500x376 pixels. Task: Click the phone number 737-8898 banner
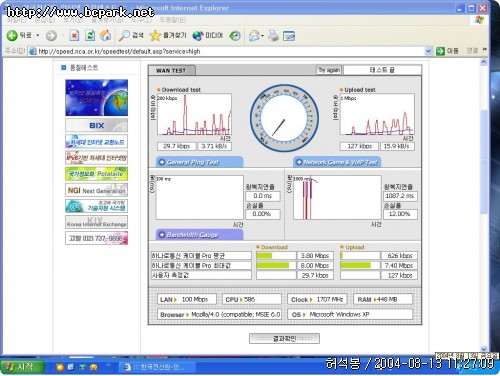coord(97,238)
